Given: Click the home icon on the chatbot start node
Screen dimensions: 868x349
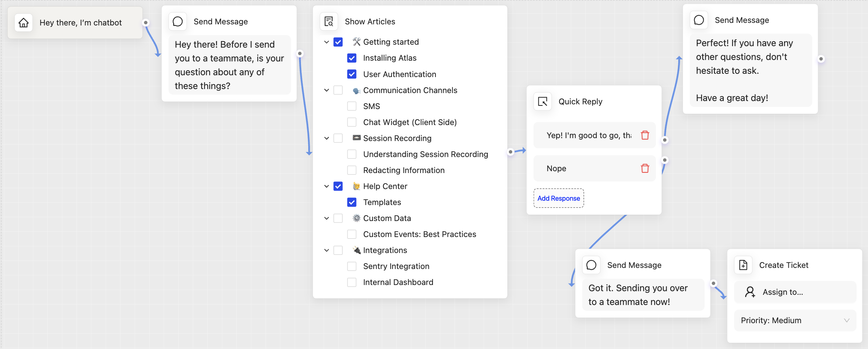Looking at the screenshot, I should pos(24,23).
